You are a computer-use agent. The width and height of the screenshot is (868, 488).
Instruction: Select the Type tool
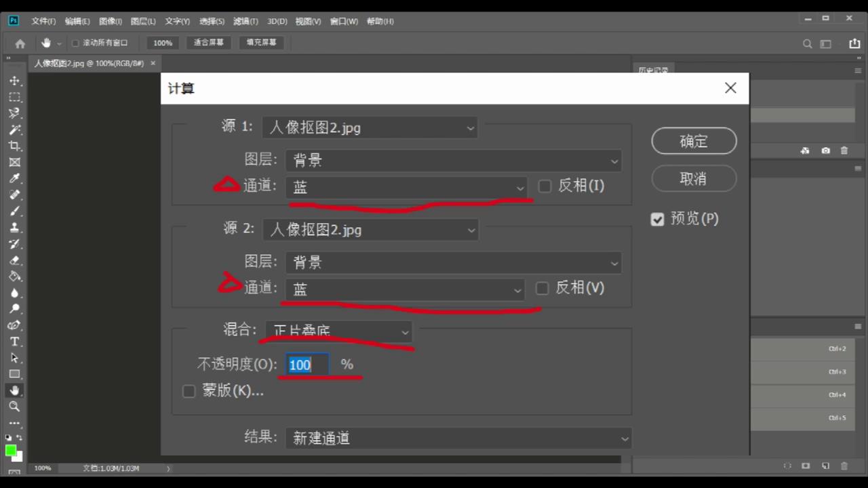(15, 341)
